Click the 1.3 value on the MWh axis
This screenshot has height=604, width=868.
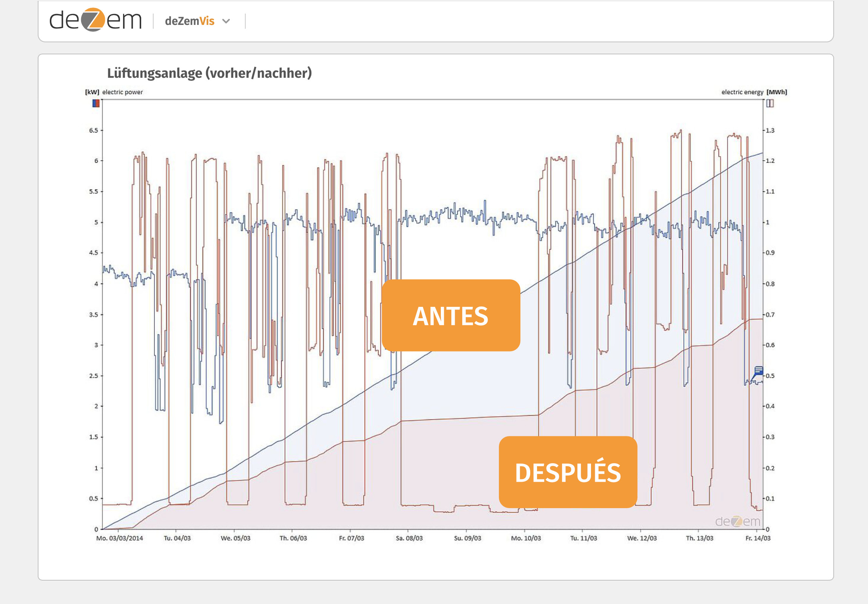click(x=770, y=131)
